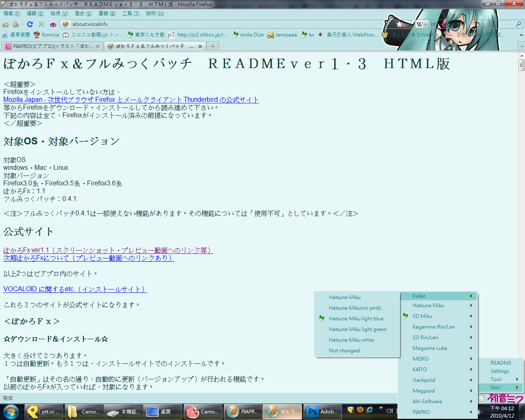Click the back navigation icon
The height and width of the screenshot is (420, 525).
[x=6, y=24]
